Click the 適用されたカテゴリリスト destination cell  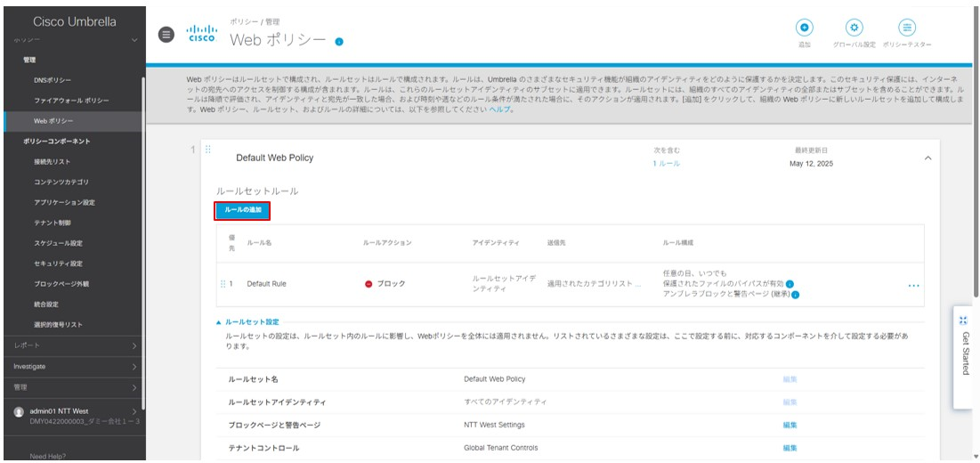coord(594,284)
